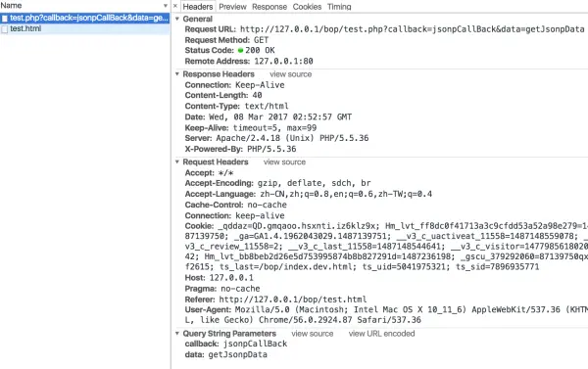Screen dimensions: 588x369
Task: Click green status dot beside 200 OK
Action: pyautogui.click(x=240, y=50)
